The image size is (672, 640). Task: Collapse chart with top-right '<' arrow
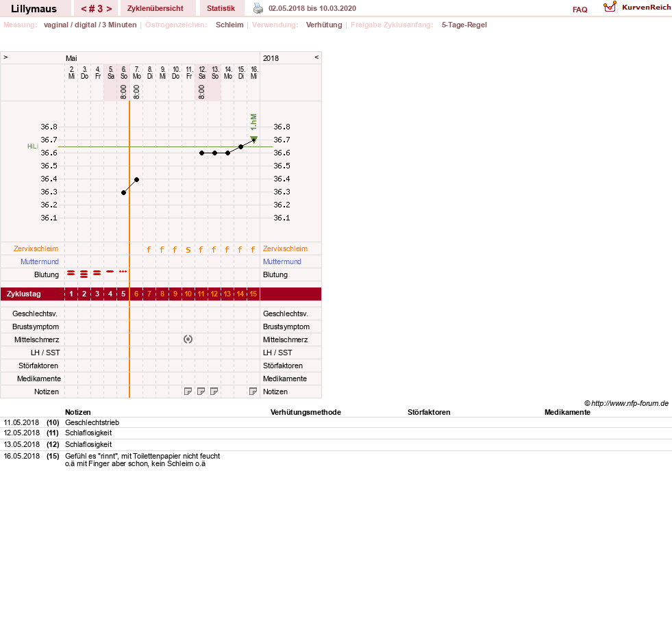[x=316, y=57]
